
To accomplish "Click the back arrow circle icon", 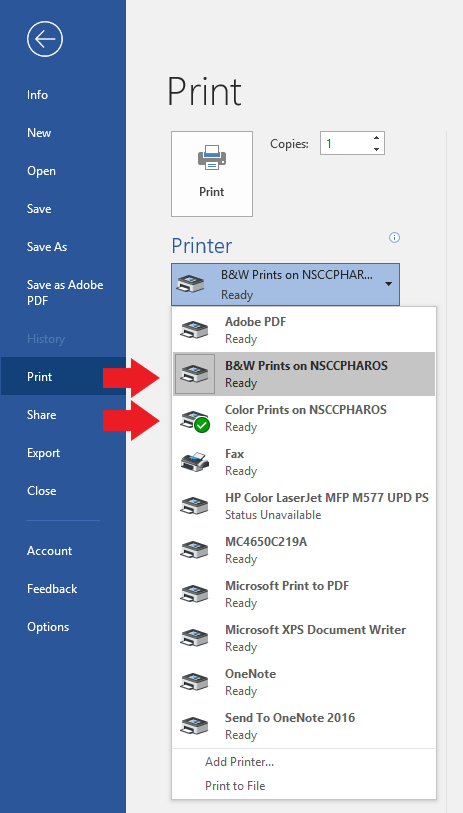I will (x=45, y=39).
